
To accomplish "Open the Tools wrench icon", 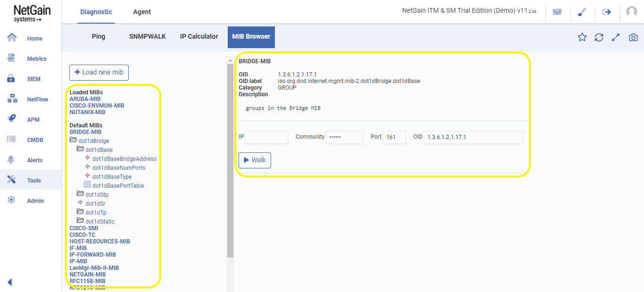I will pyautogui.click(x=12, y=180).
